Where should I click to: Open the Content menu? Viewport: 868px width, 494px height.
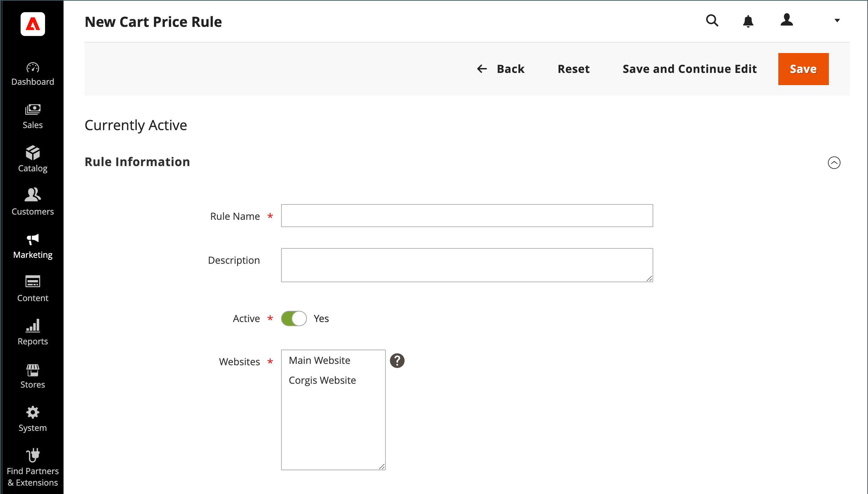[32, 289]
